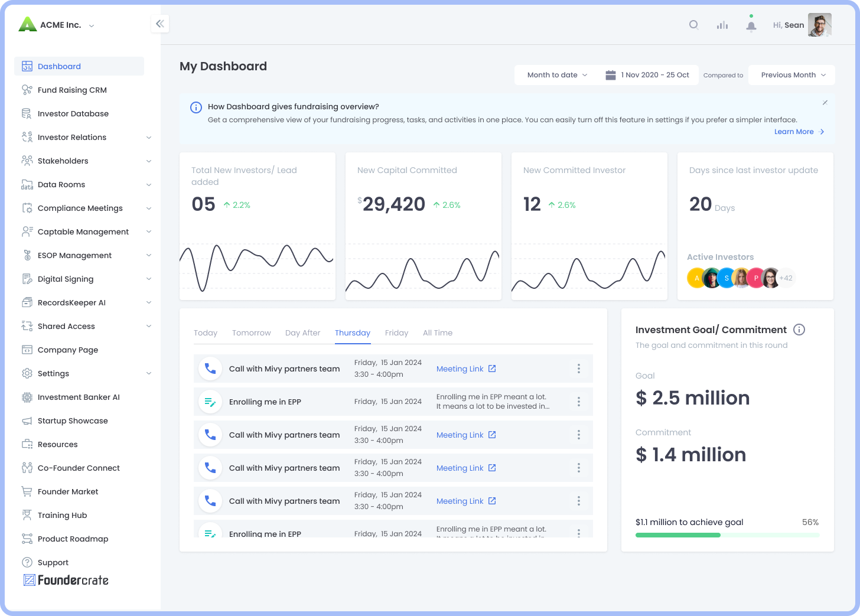Click the +42 active investors badge
The width and height of the screenshot is (860, 616).
(786, 278)
